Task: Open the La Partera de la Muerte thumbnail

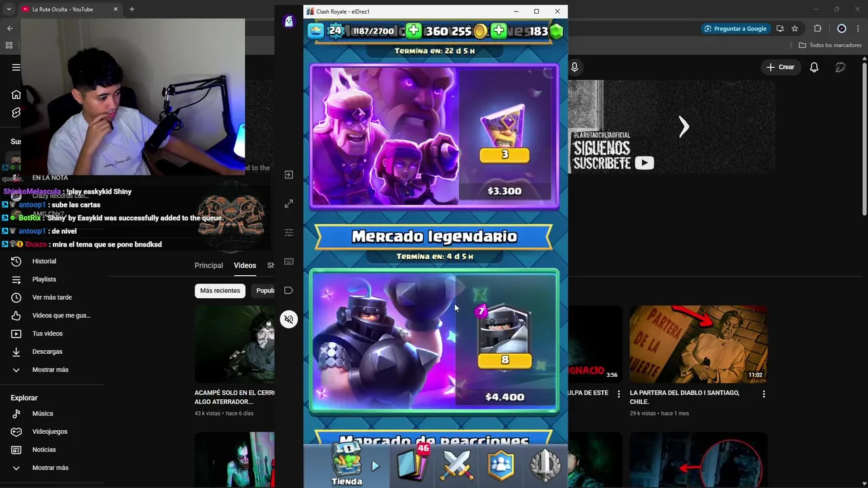Action: pos(698,344)
